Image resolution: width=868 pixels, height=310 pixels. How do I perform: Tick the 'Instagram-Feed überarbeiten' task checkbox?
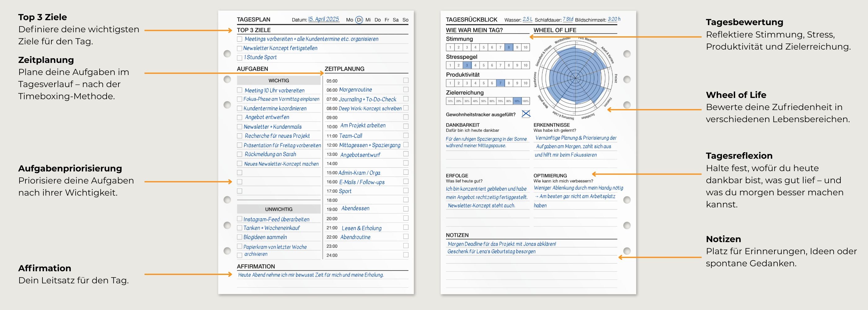pyautogui.click(x=240, y=219)
